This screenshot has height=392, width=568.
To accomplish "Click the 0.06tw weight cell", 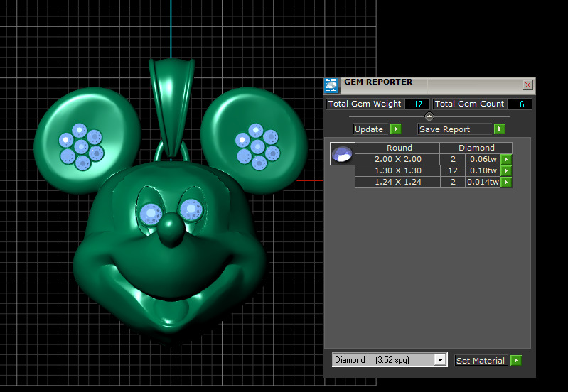I will (483, 159).
